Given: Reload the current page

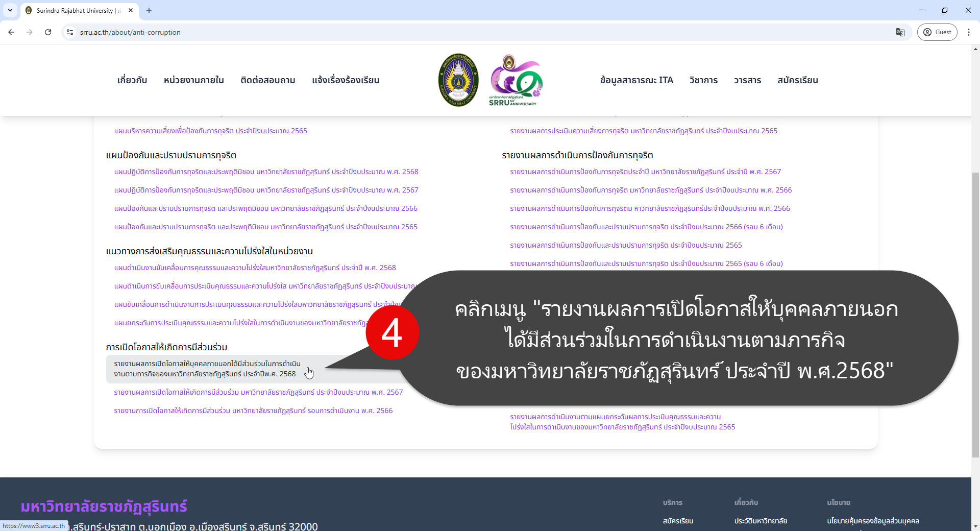Looking at the screenshot, I should pyautogui.click(x=48, y=32).
